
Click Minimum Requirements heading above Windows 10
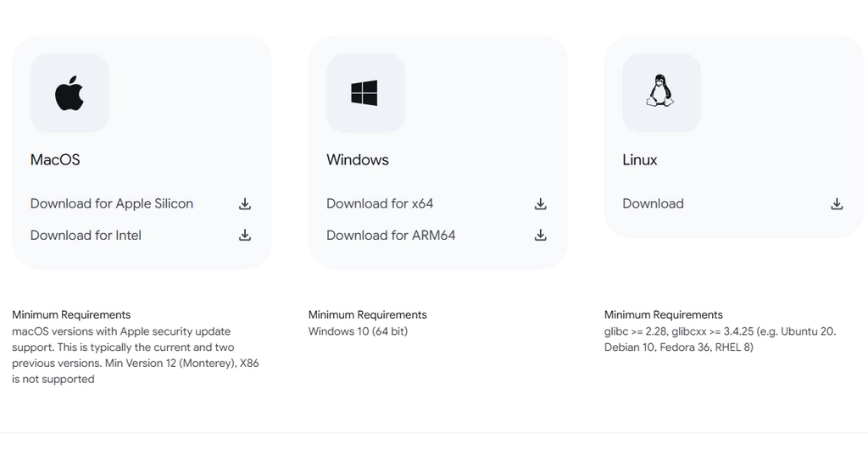(368, 315)
